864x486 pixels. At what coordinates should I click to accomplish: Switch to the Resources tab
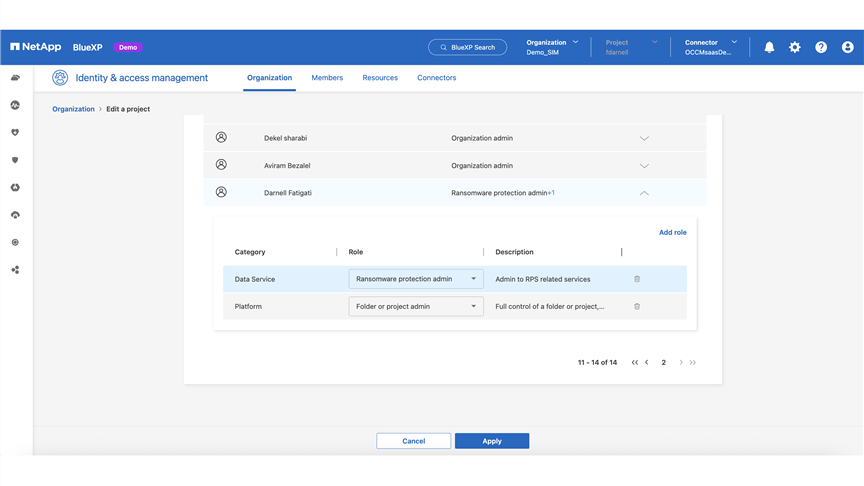pyautogui.click(x=380, y=78)
